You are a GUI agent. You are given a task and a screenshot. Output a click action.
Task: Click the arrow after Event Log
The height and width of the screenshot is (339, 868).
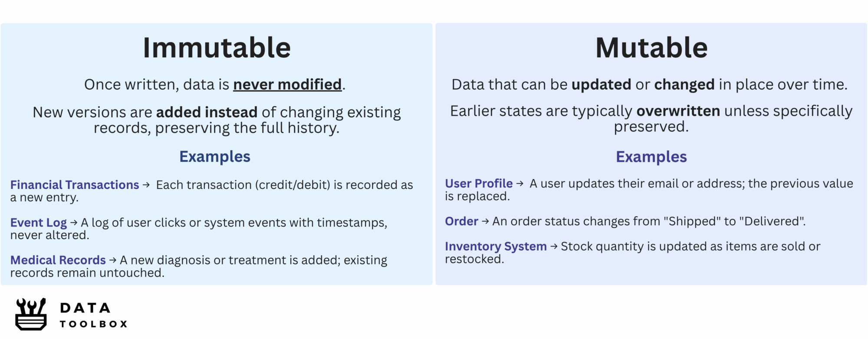[74, 223]
